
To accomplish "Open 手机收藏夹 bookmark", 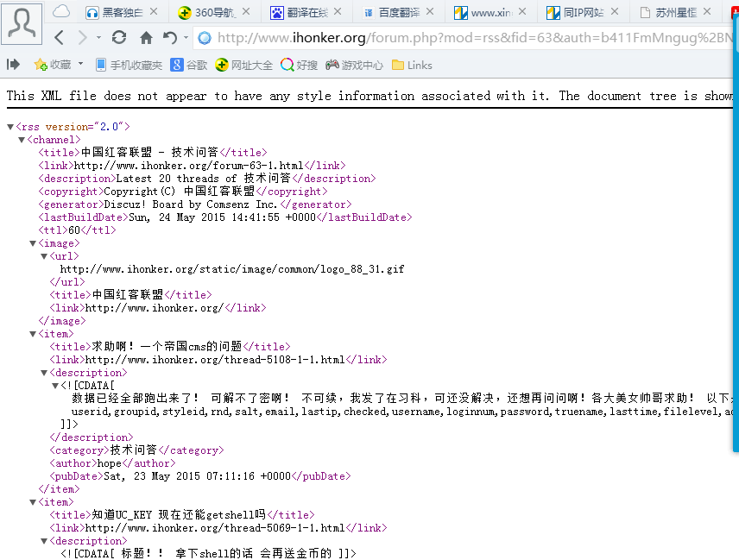I will [x=129, y=65].
